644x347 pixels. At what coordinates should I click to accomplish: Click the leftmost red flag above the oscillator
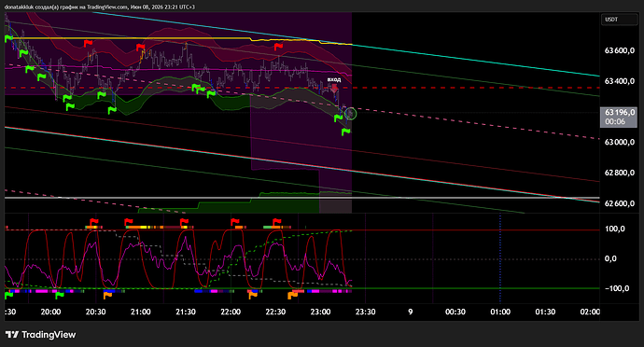tap(94, 222)
